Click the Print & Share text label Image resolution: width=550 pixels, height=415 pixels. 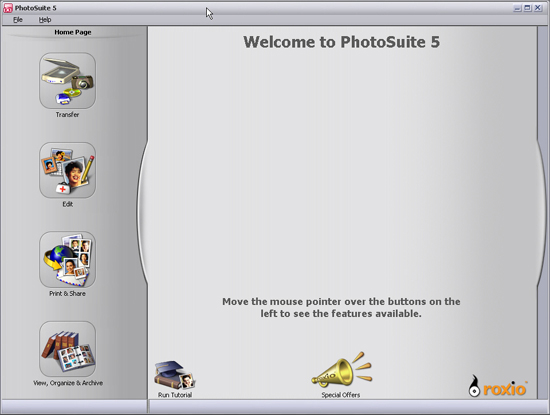click(67, 294)
